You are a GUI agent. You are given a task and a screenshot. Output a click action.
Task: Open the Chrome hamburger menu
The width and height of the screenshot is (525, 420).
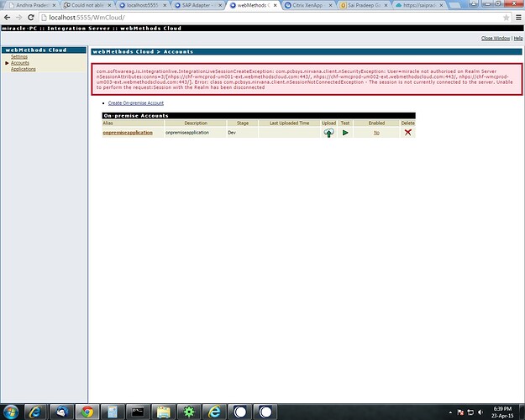(518, 18)
